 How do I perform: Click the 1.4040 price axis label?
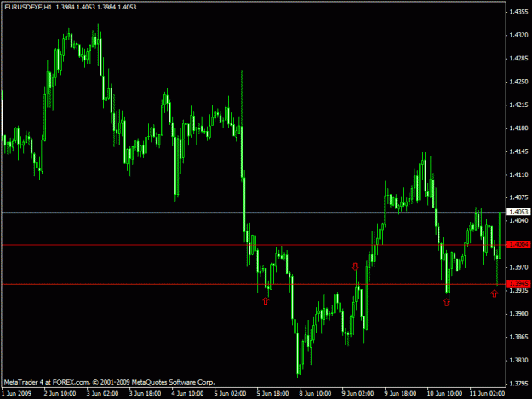pyautogui.click(x=518, y=220)
